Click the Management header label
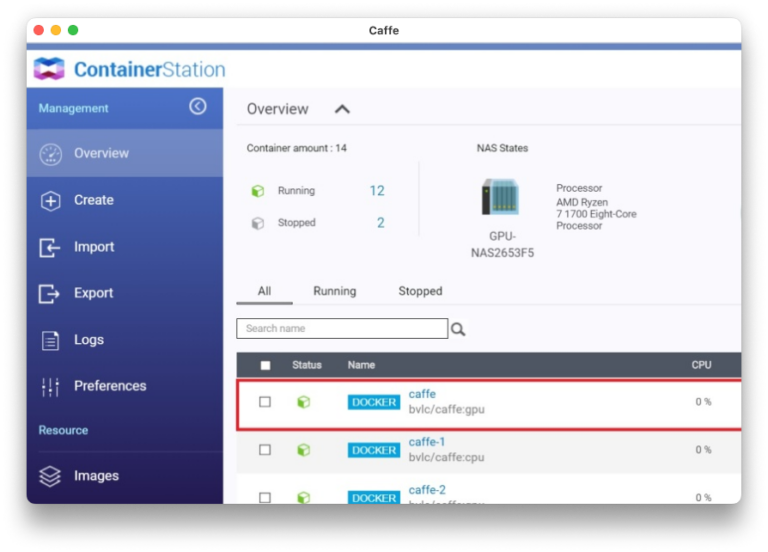The image size is (768, 552). (x=73, y=108)
